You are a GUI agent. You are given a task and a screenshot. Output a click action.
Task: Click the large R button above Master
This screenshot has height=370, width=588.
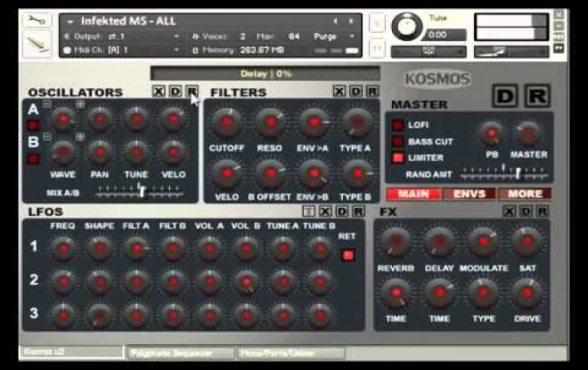[537, 96]
